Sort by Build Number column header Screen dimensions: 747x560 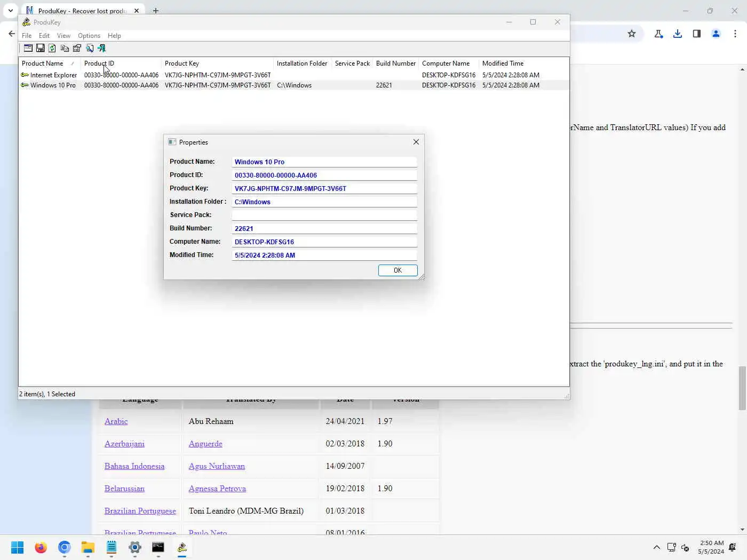point(396,63)
